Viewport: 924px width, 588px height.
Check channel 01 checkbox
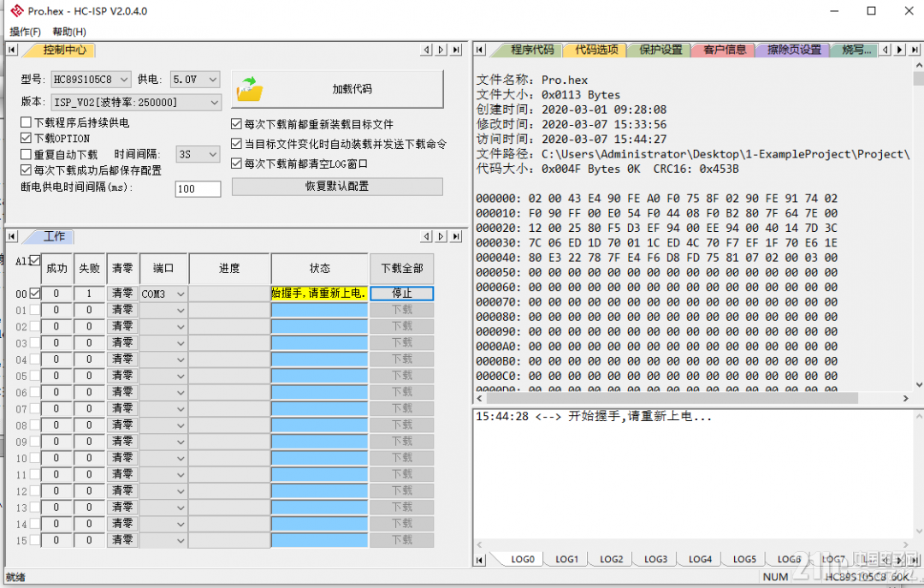click(x=35, y=310)
